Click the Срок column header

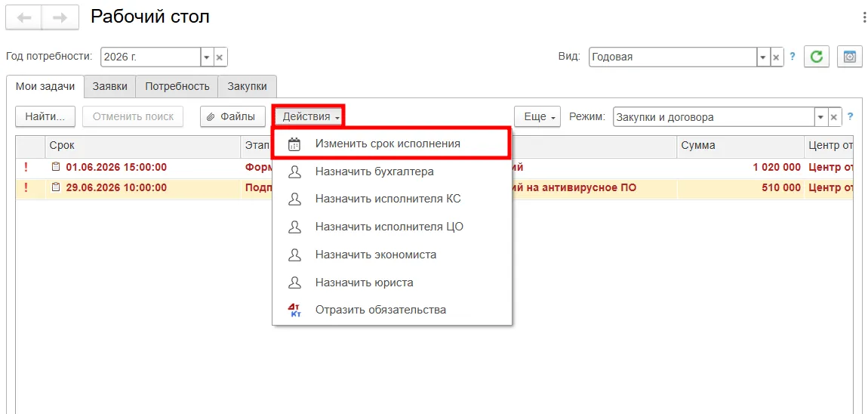click(142, 146)
